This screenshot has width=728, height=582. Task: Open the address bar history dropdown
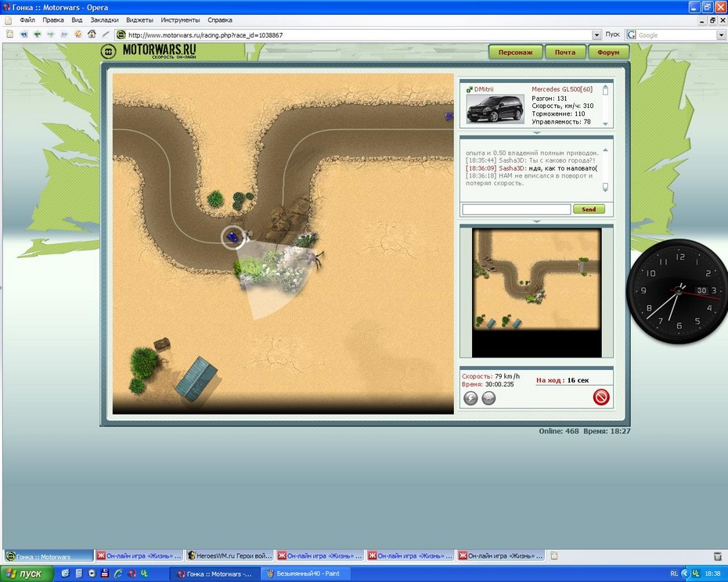click(597, 35)
